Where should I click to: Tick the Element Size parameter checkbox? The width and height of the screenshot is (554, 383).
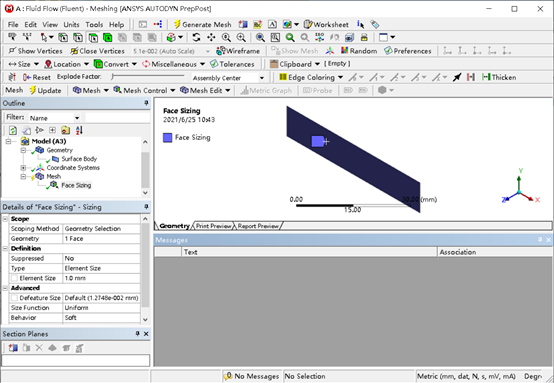pos(14,278)
